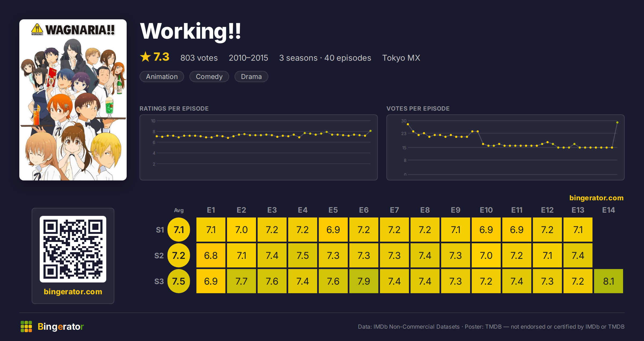Click the gold star rating icon
Image resolution: width=644 pixels, height=341 pixels.
click(x=145, y=57)
